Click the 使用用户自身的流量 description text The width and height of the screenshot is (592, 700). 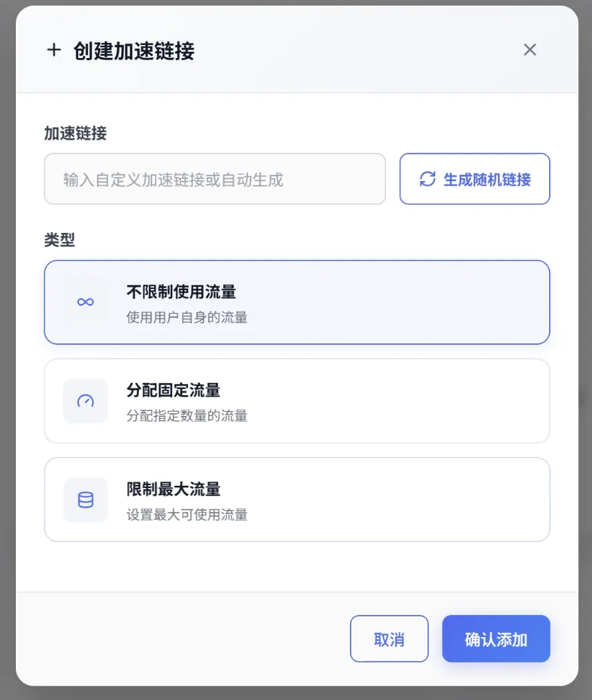(187, 317)
